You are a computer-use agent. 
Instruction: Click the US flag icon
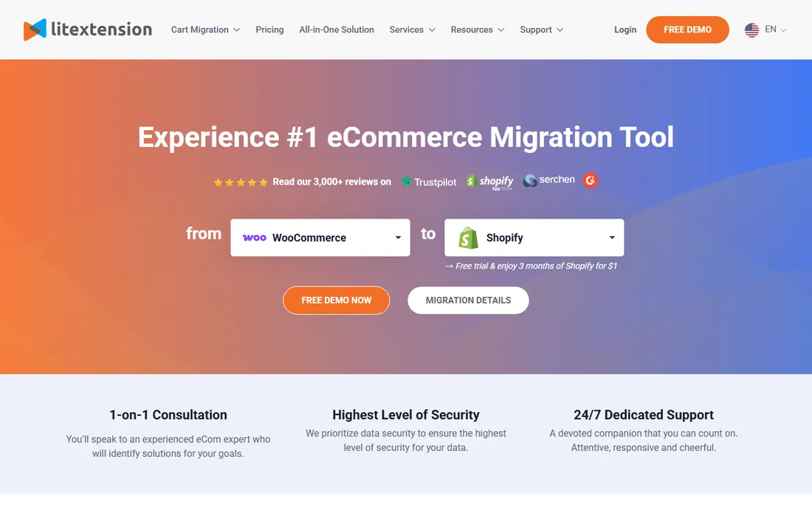[752, 30]
